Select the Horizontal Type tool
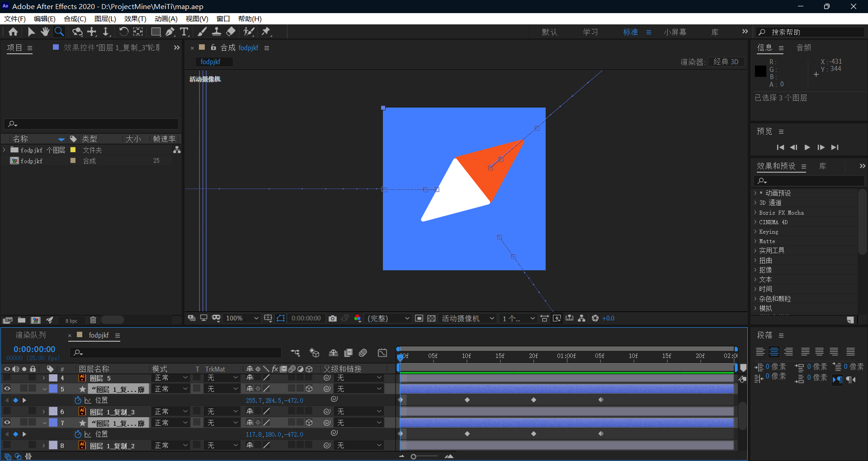This screenshot has height=461, width=868. point(184,32)
